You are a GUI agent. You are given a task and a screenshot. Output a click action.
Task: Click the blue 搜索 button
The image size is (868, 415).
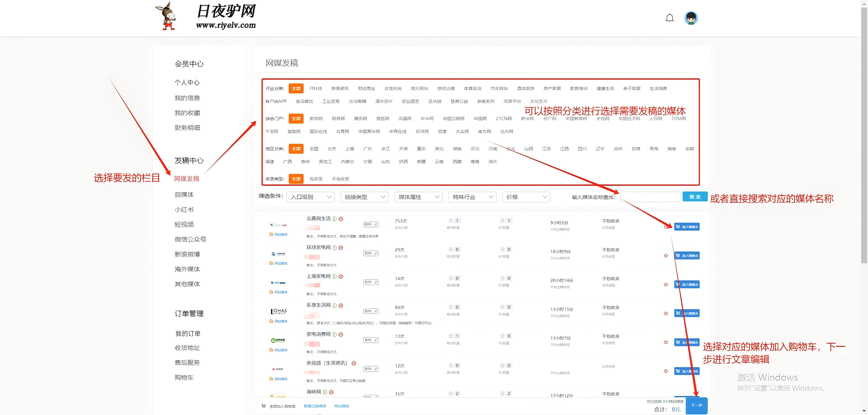point(695,197)
